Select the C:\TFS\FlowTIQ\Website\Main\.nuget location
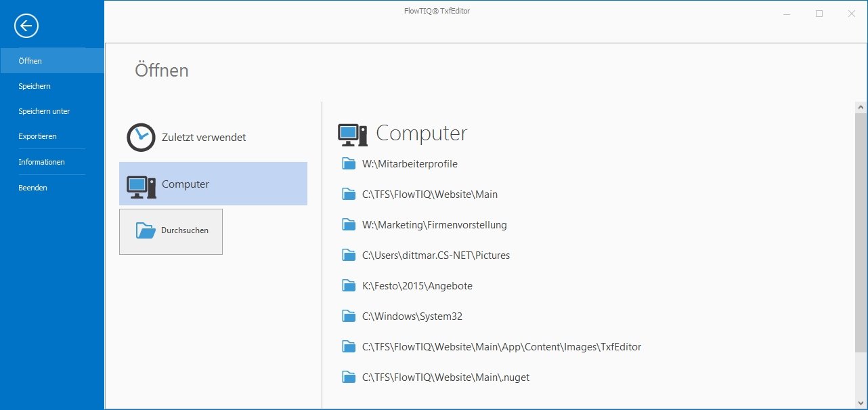The image size is (868, 410). coord(446,377)
